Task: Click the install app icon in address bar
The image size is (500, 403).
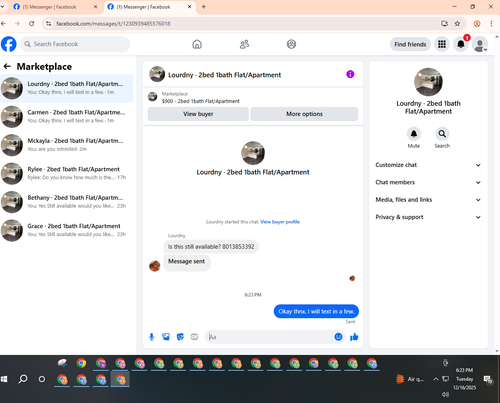Action: coord(444,24)
